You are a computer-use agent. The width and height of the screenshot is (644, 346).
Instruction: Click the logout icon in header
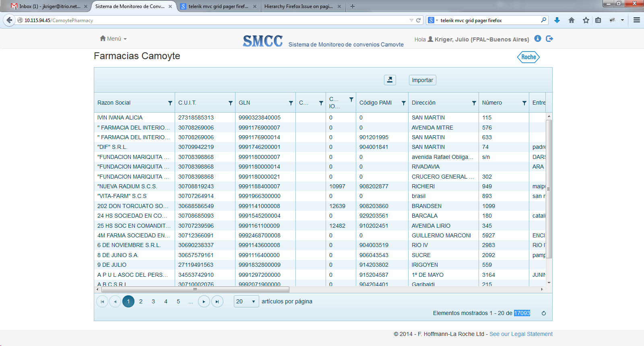(549, 39)
